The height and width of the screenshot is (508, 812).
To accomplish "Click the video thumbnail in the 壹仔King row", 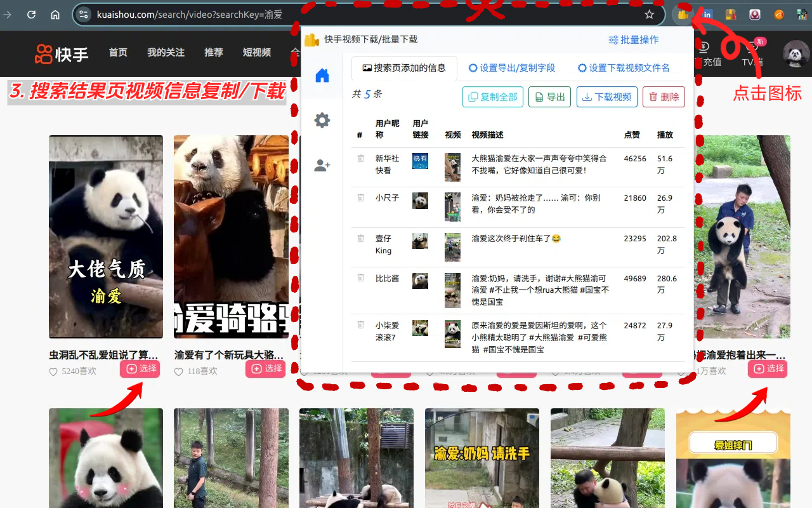I will (452, 247).
